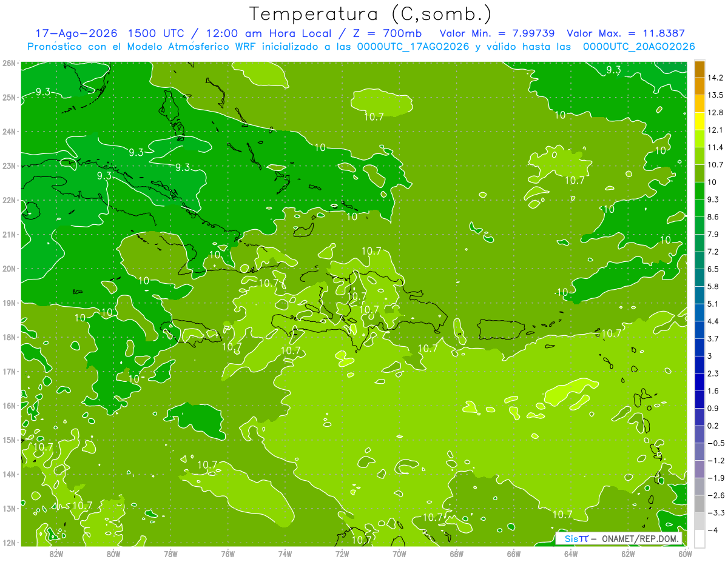Click the "64W" longitude axis label
This screenshot has height=562, width=728.
click(571, 554)
